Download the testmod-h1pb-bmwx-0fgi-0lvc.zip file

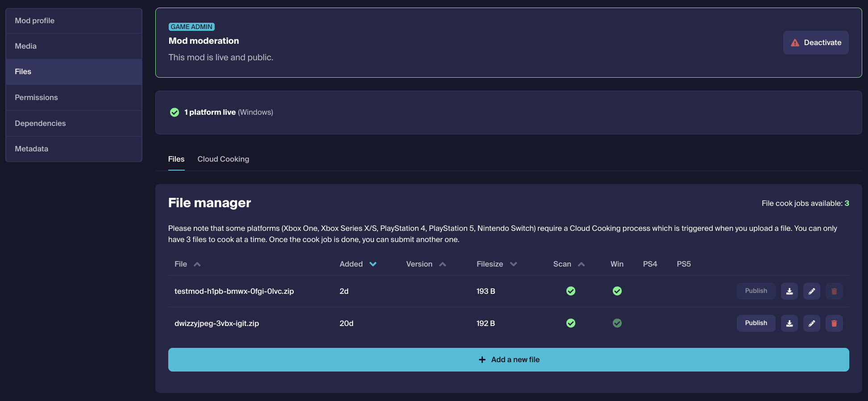(x=789, y=291)
